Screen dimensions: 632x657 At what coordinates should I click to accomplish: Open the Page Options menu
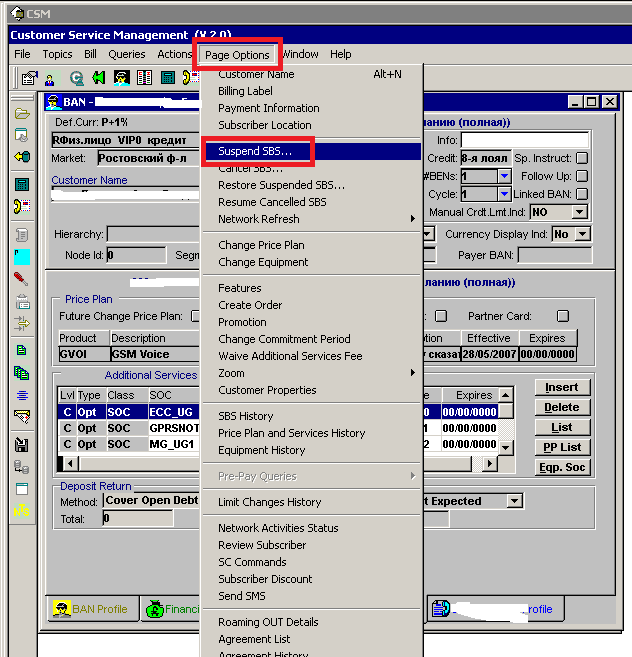pyautogui.click(x=237, y=55)
